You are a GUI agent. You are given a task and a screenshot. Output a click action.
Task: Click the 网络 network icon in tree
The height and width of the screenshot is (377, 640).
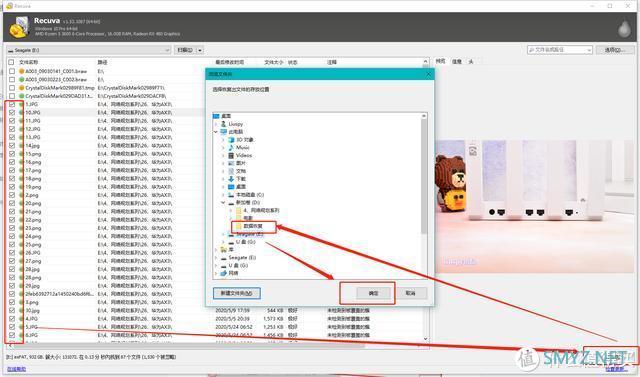(x=223, y=273)
